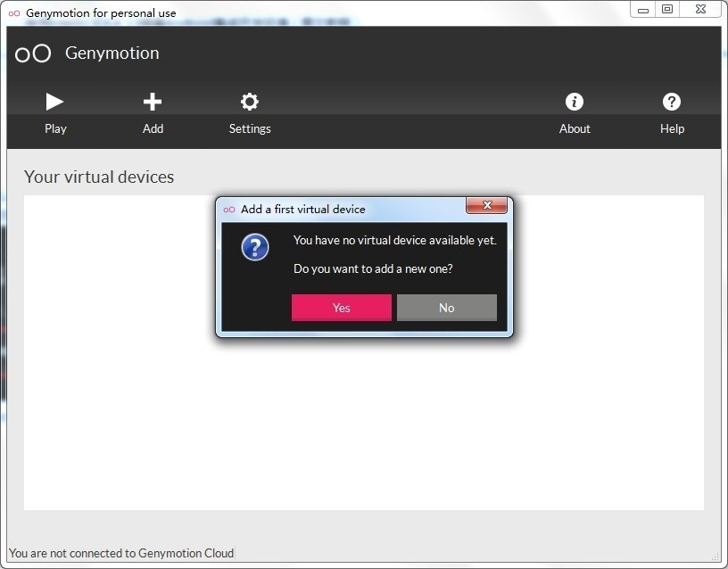Click the Genymotion logo in header
Screen dimensions: 728x569
coord(33,54)
